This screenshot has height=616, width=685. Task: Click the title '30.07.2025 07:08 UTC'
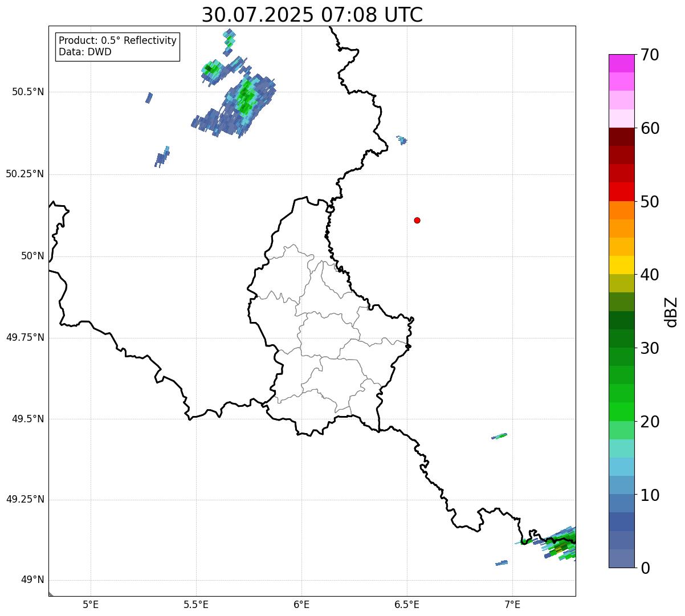312,15
